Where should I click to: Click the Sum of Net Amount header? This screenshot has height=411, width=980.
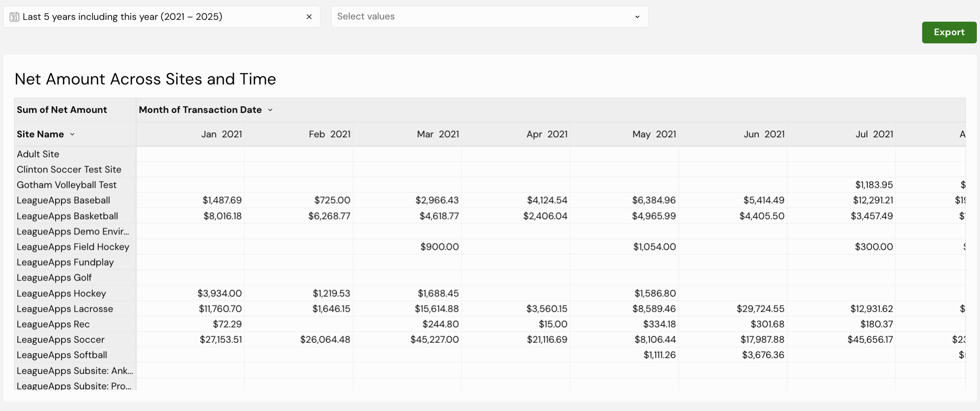(62, 110)
